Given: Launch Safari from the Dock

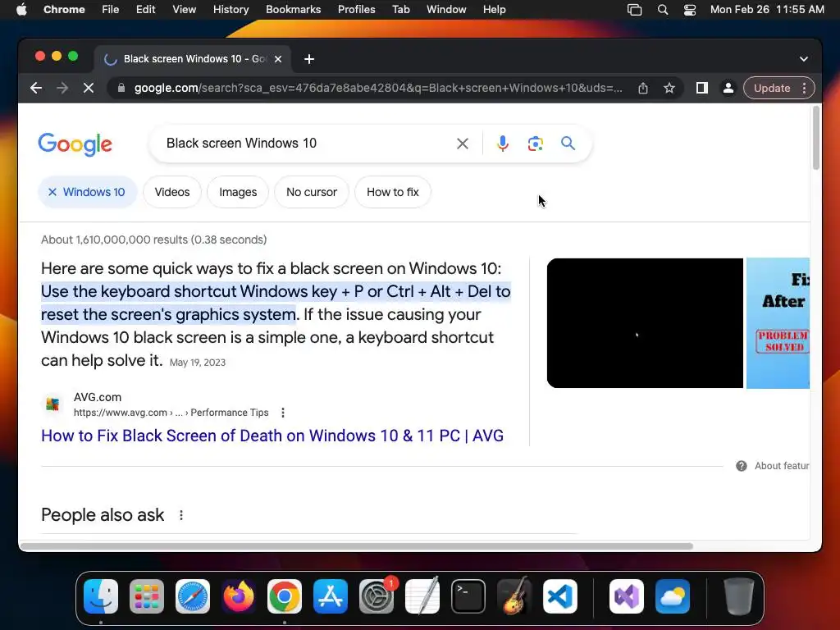Looking at the screenshot, I should [x=193, y=596].
